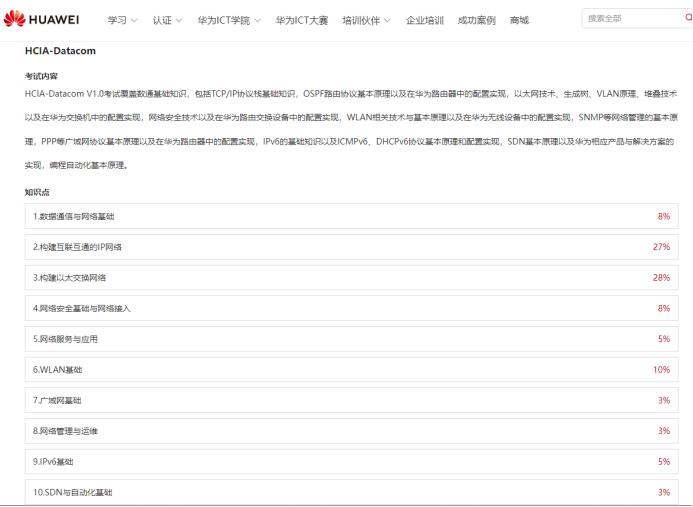Click the 3% value in 广域网基础 row
693x507 pixels.
coord(664,400)
